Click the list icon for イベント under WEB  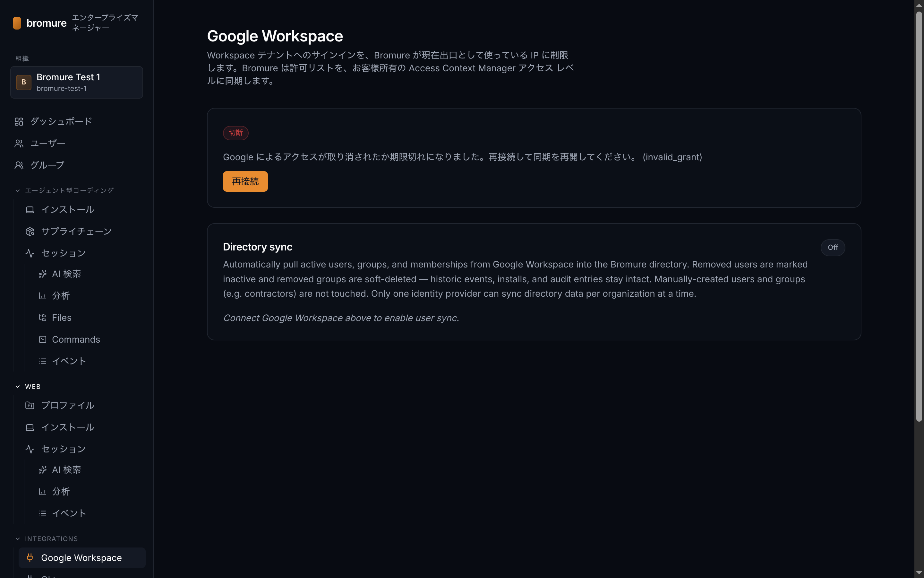[x=42, y=513]
